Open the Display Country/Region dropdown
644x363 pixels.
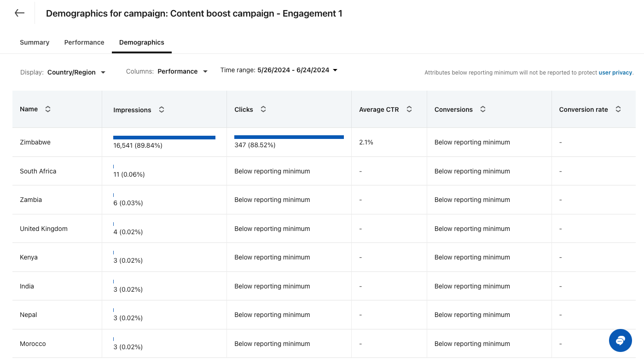pyautogui.click(x=76, y=72)
